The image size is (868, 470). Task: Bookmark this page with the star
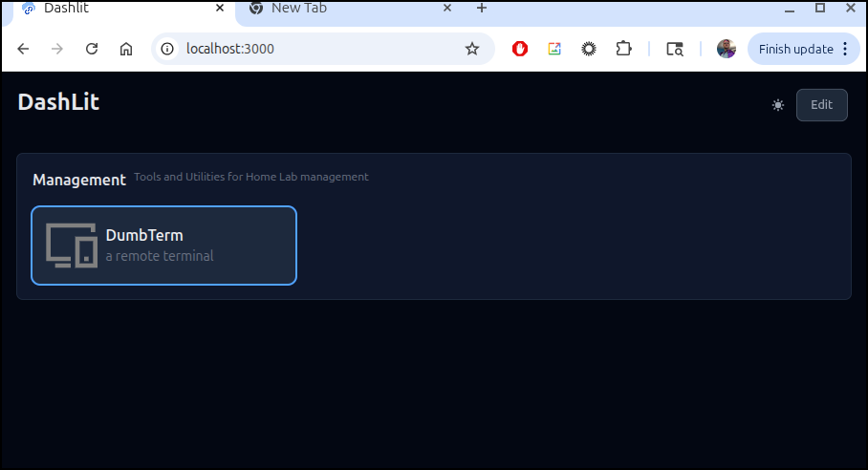[472, 49]
